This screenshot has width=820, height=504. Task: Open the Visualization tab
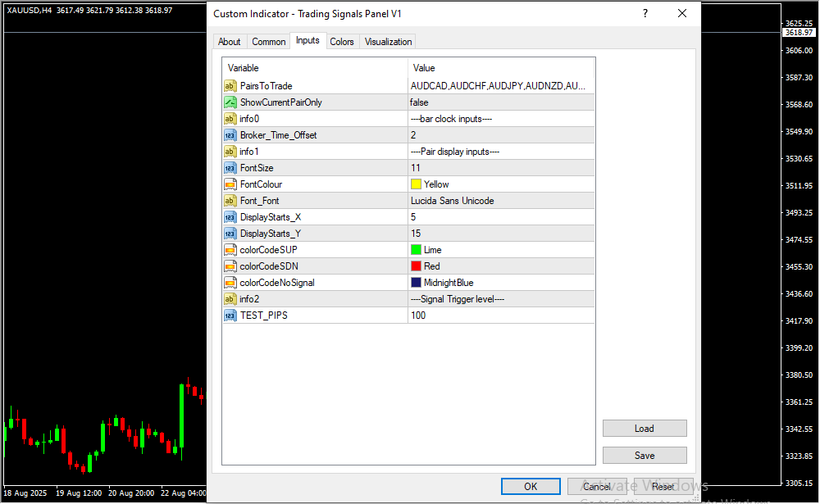(x=389, y=42)
